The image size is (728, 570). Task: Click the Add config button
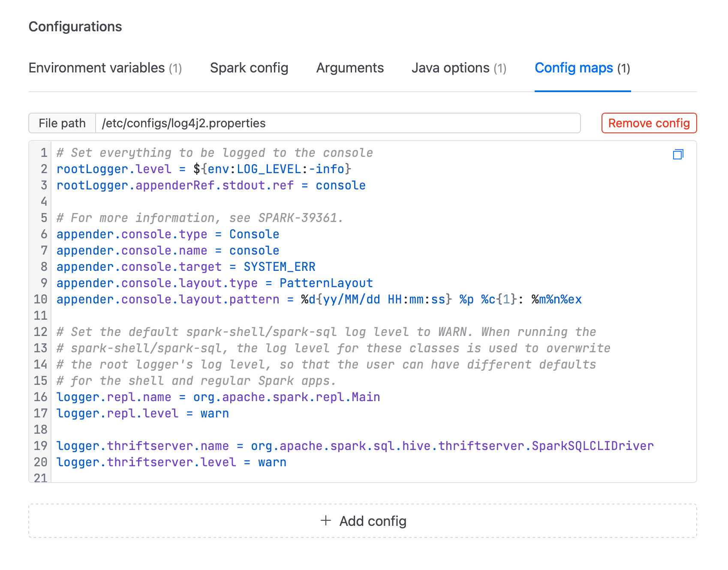pos(363,521)
